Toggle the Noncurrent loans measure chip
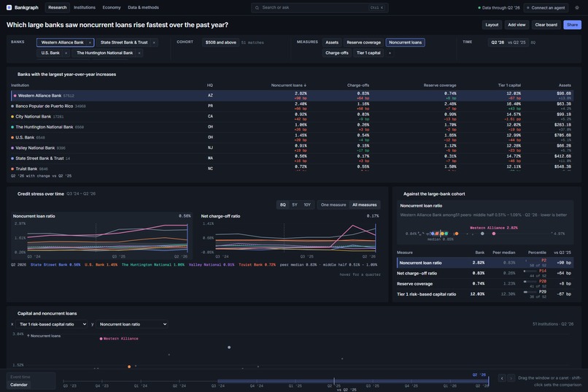The width and height of the screenshot is (588, 392). tap(405, 42)
